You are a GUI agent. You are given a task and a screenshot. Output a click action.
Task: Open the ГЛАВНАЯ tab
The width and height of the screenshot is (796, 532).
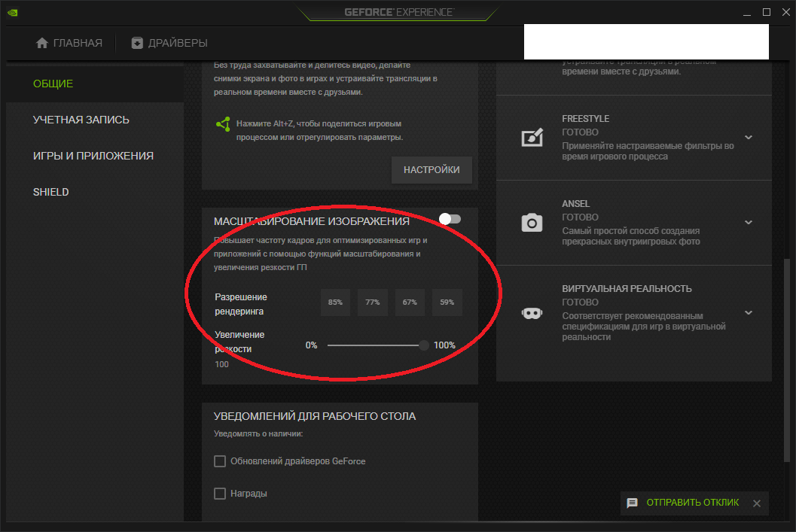[x=69, y=43]
